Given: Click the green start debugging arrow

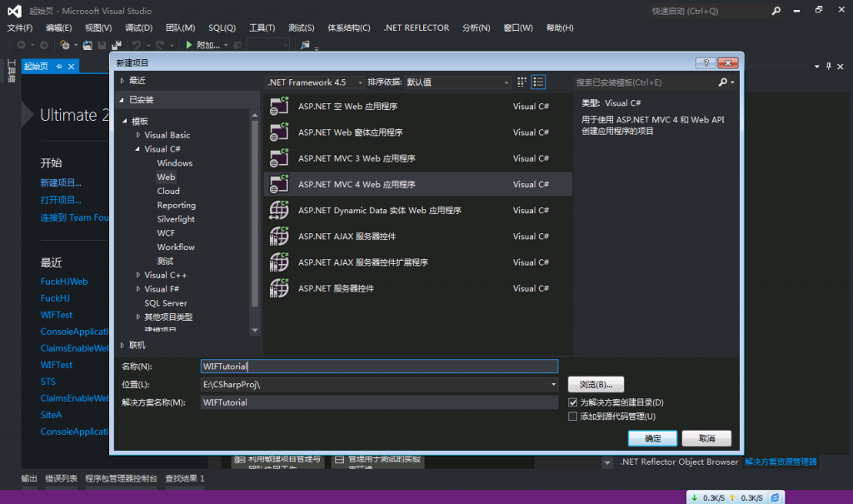Looking at the screenshot, I should pos(189,45).
